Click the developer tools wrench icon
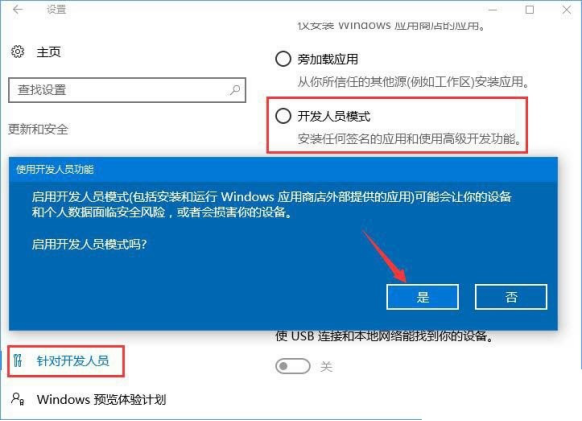 [17, 360]
